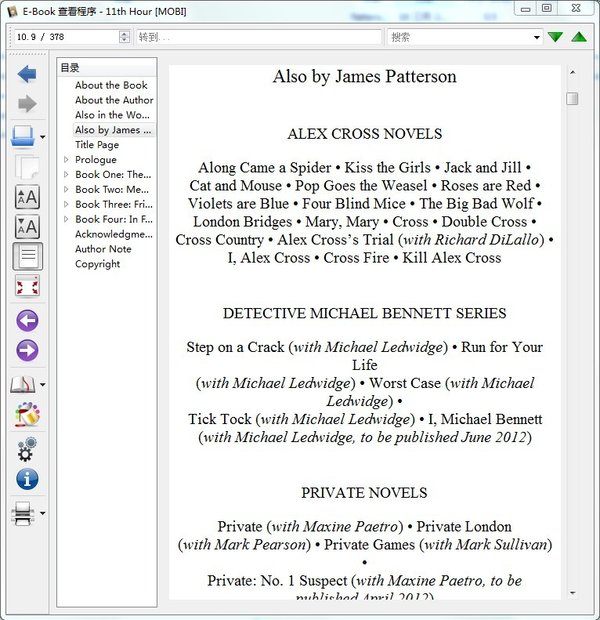Toggle full screen mode

[x=27, y=287]
